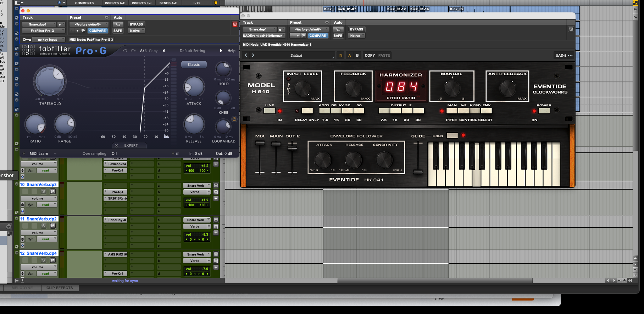Open EchoBoy Jr insert on SnareVerb.dp2
The height and width of the screenshot is (314, 644).
pos(116,220)
